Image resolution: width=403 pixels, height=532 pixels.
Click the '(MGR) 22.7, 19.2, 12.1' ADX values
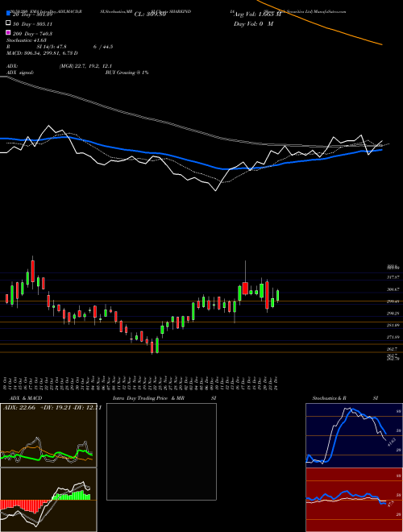[x=85, y=66]
